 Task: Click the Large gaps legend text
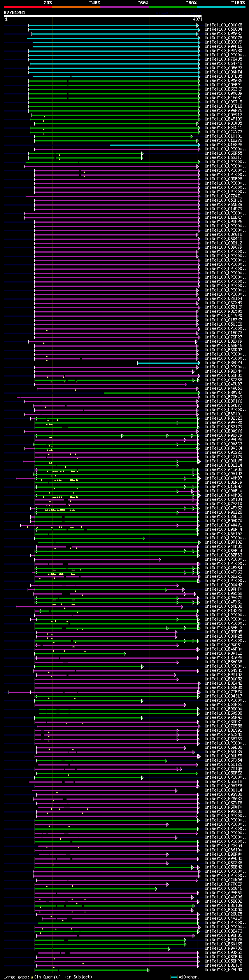48,977
